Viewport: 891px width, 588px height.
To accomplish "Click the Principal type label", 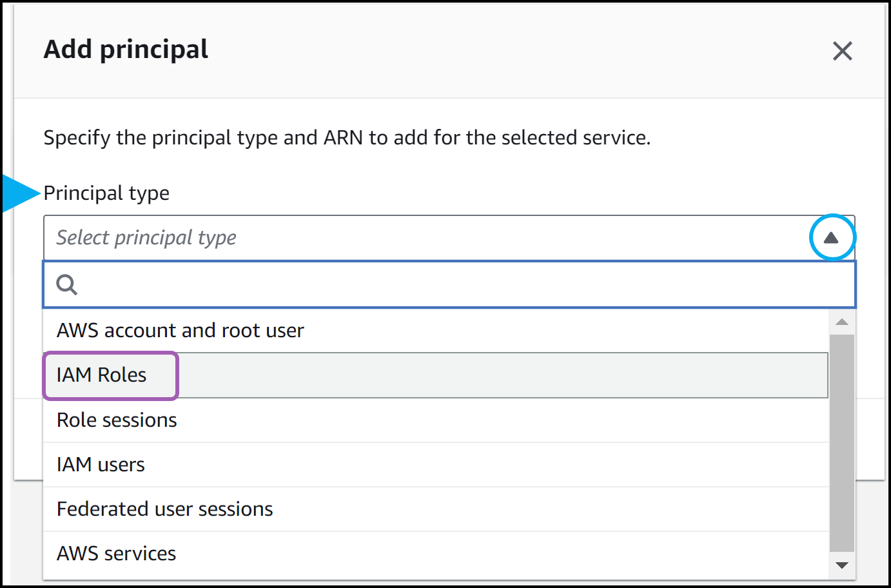I will pyautogui.click(x=106, y=193).
